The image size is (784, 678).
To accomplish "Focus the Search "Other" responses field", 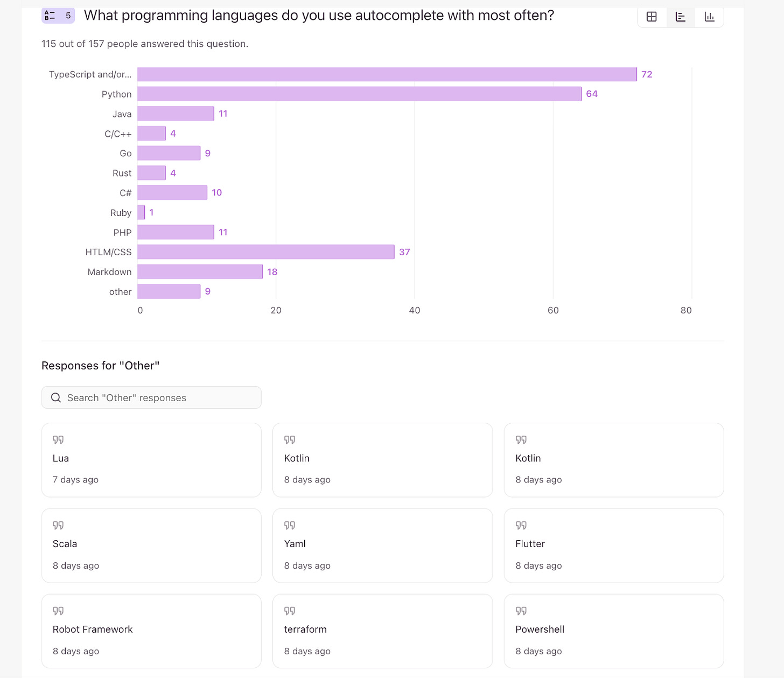I will pyautogui.click(x=159, y=398).
